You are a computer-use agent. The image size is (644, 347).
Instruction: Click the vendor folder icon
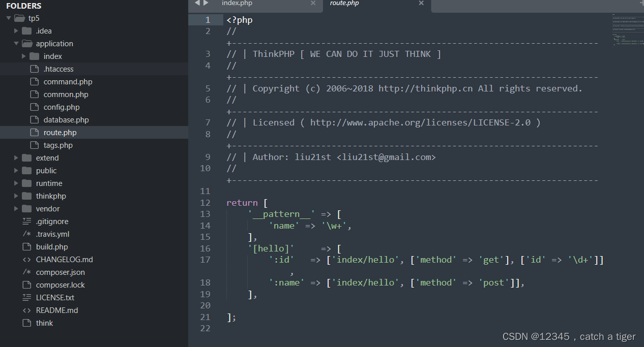27,209
